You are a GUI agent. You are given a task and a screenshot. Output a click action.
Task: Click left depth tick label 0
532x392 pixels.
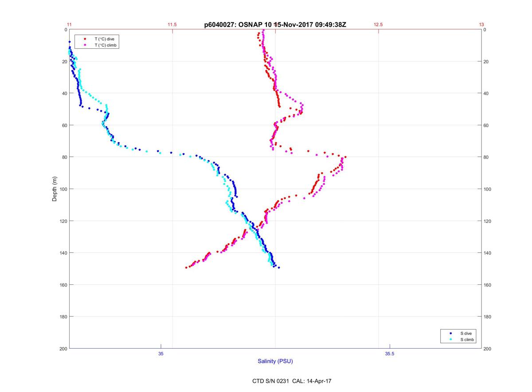click(x=66, y=30)
